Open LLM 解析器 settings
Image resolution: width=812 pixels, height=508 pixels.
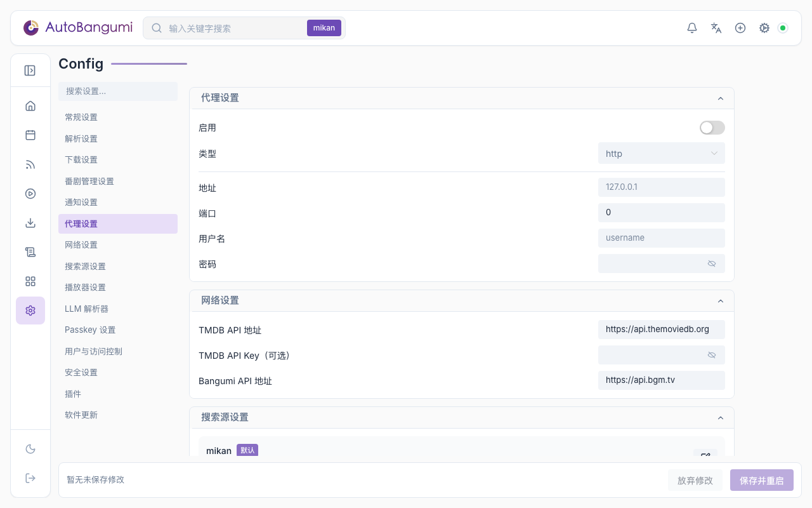118,309
